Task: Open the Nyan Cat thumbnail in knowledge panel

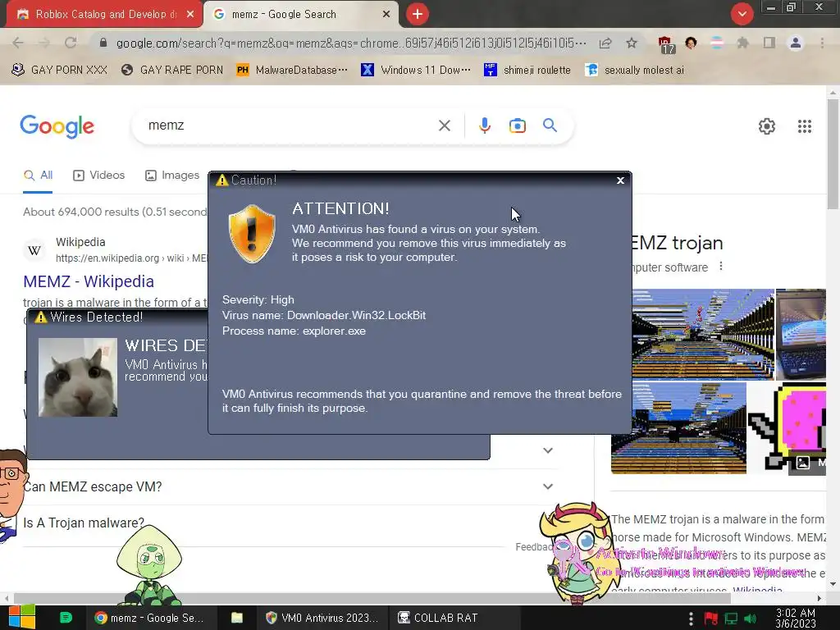Action: [787, 428]
